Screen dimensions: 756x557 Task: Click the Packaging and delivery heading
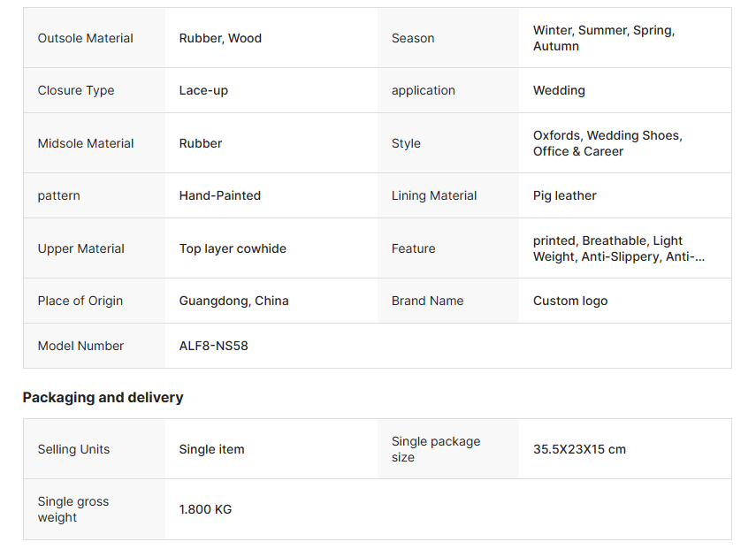(103, 397)
